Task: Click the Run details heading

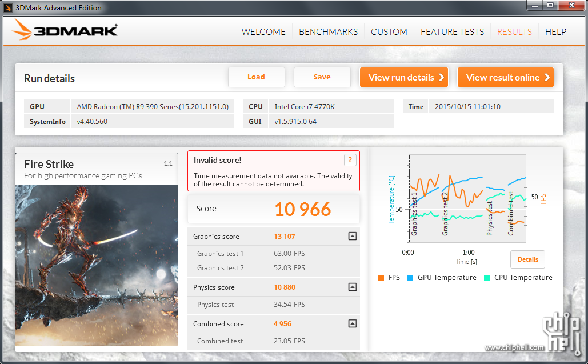Action: pyautogui.click(x=50, y=79)
